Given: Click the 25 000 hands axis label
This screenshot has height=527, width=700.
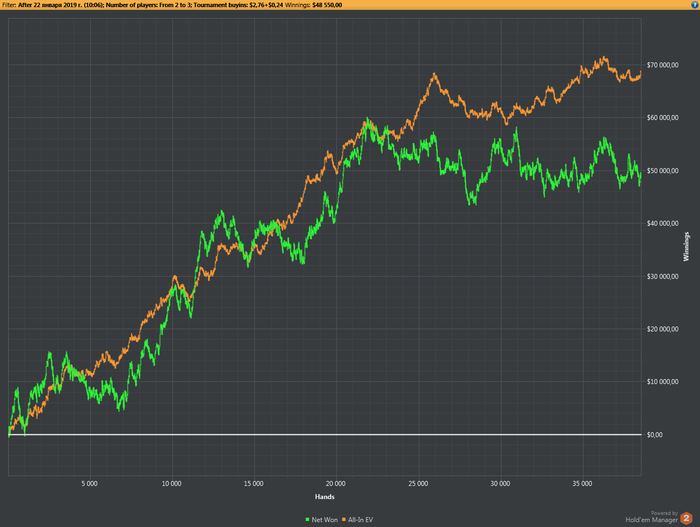Looking at the screenshot, I should tap(418, 484).
